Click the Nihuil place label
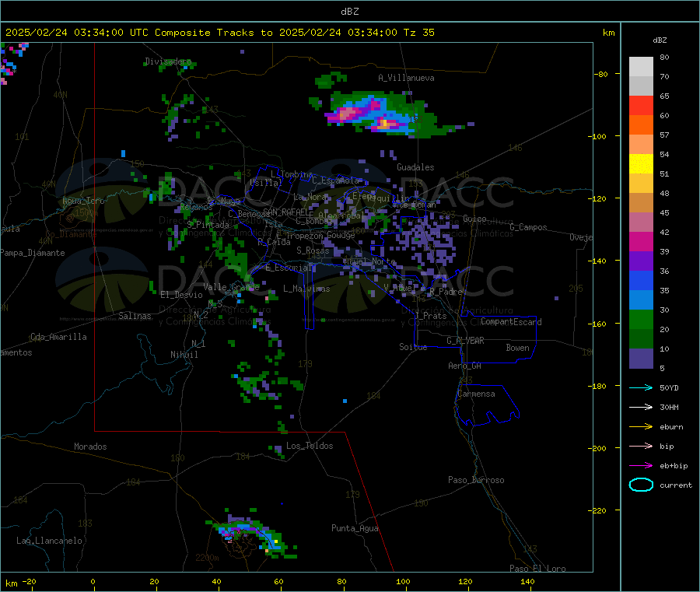The image size is (700, 592). point(184,355)
